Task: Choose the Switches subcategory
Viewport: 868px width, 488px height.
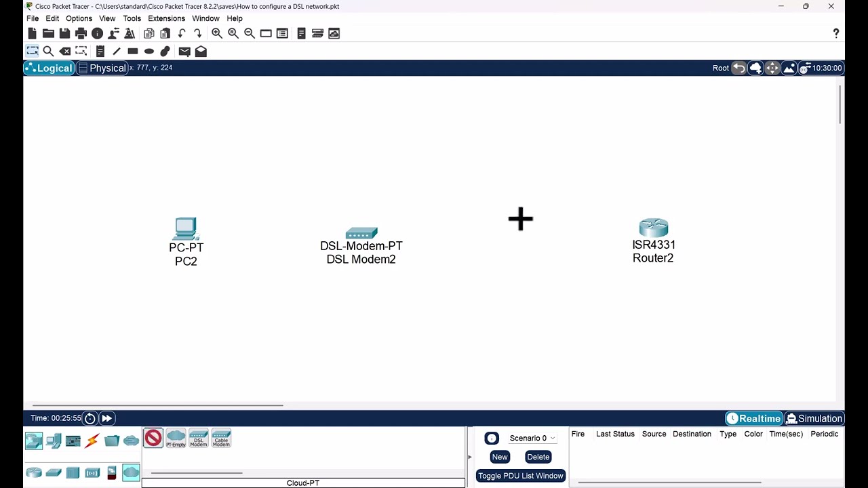Action: tap(54, 473)
